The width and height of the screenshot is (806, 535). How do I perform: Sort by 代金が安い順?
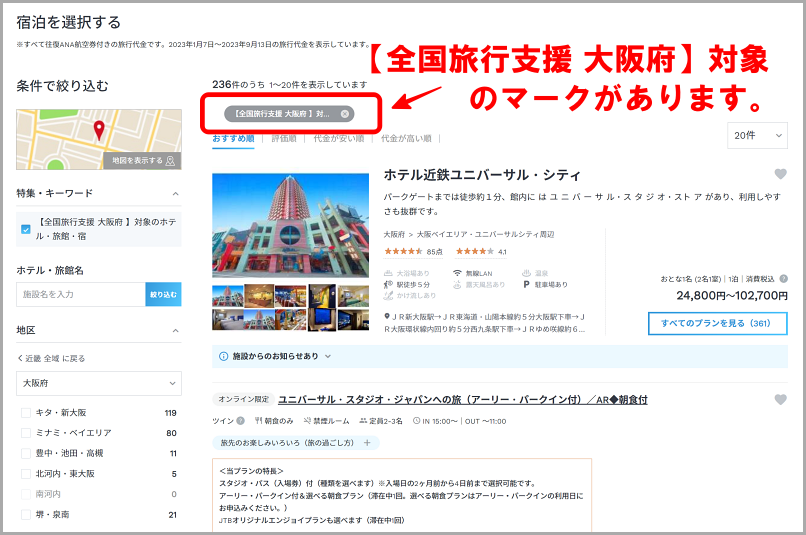(x=339, y=139)
